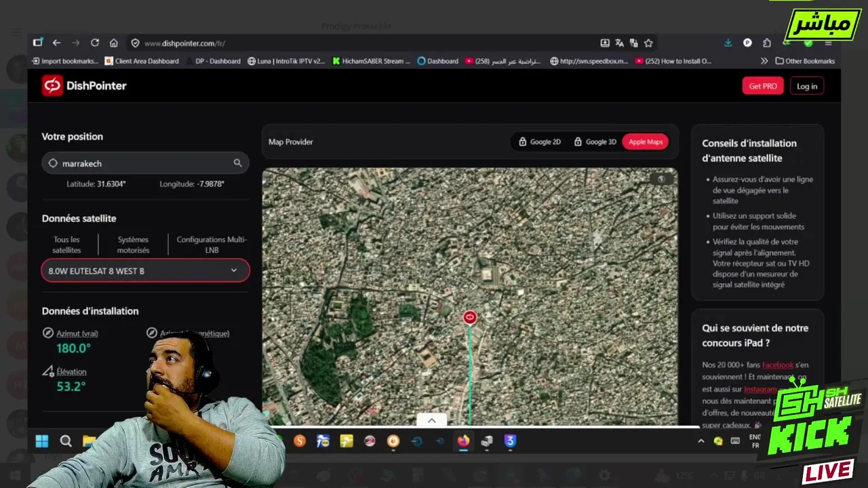Screen dimensions: 868x488
Task: Click the compass icon beside Azimut (vrai)
Action: (47, 333)
